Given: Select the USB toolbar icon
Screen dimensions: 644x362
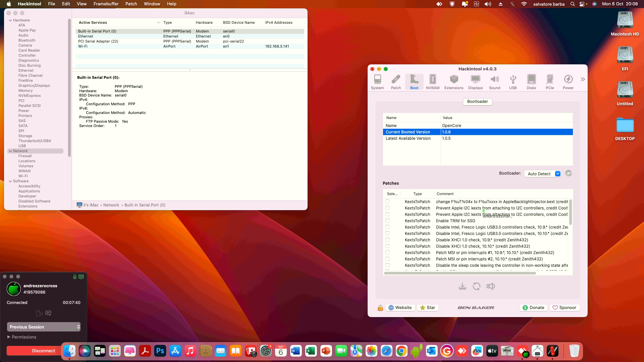Looking at the screenshot, I should [513, 82].
